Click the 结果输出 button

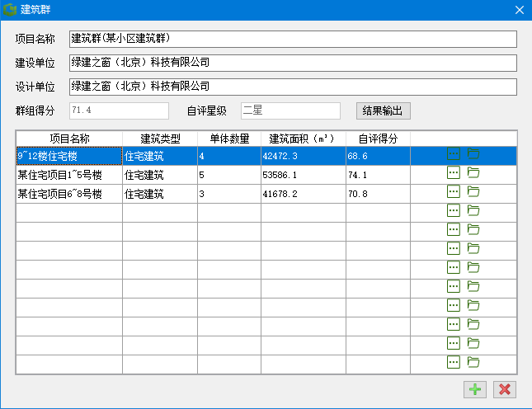click(383, 110)
